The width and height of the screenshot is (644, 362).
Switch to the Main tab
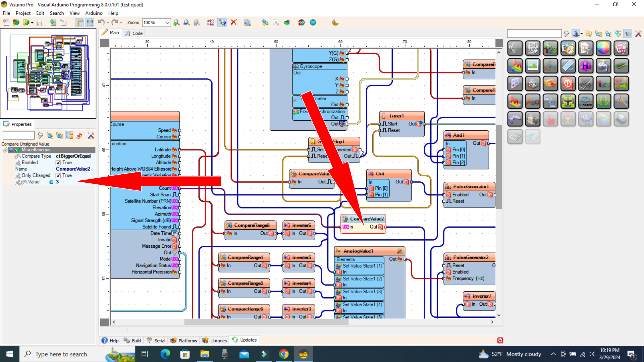click(110, 33)
